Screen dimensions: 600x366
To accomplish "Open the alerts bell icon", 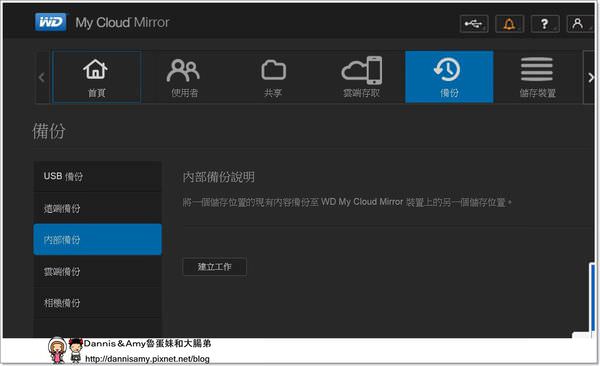I will [x=509, y=24].
